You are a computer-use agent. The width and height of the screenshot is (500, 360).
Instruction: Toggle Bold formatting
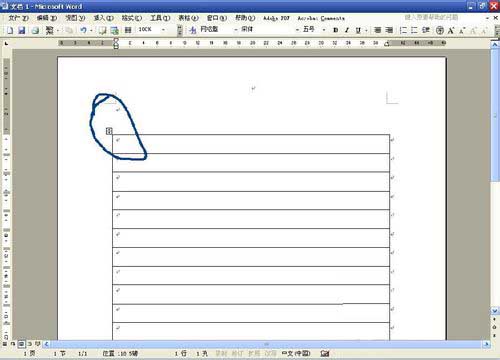coord(336,30)
